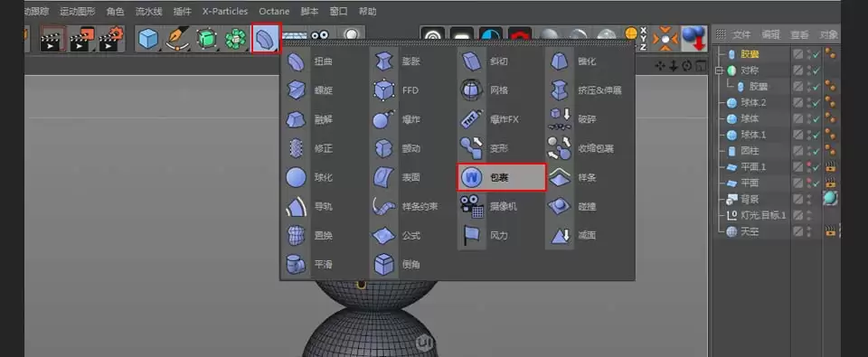Select the 膨胀 (Bulge) deformer
Screen dimensions: 868x357
[399, 61]
